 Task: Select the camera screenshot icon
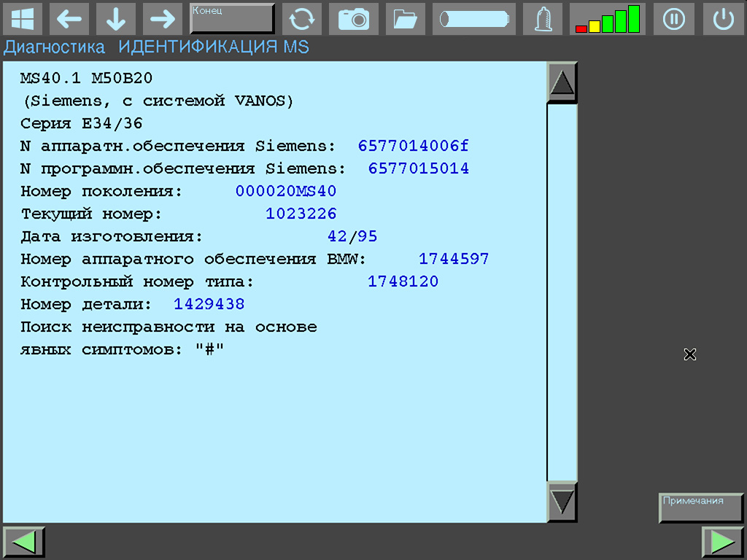click(x=354, y=19)
